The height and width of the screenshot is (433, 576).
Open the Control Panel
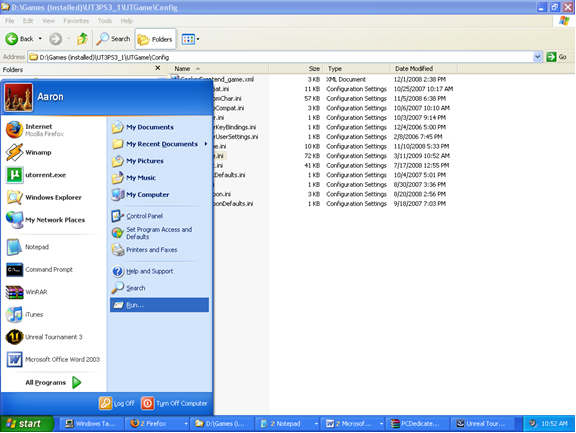click(137, 216)
